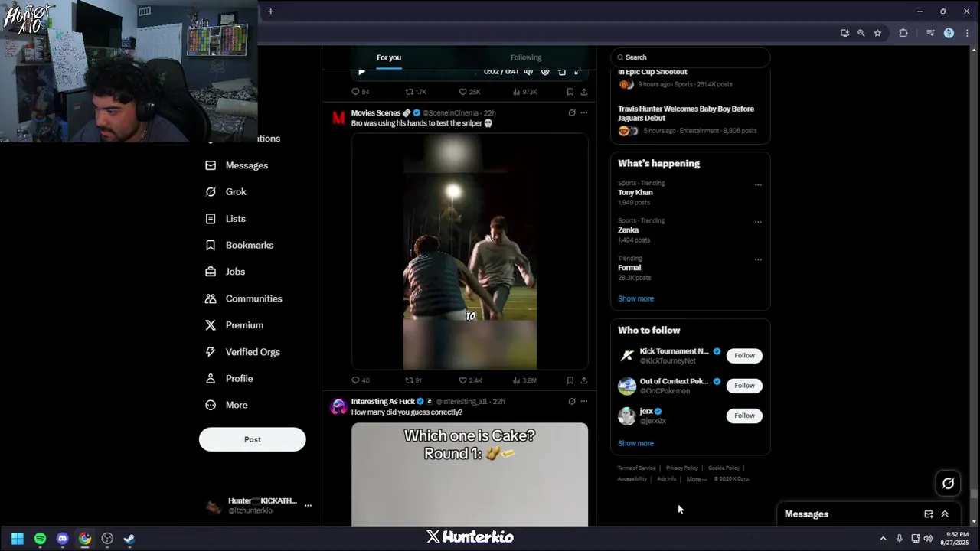Open the floating Grok button

pos(948,483)
